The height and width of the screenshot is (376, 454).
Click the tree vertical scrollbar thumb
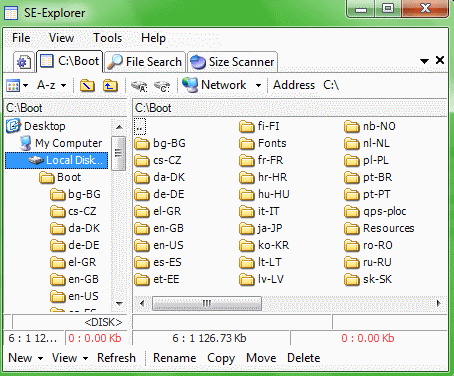118,153
